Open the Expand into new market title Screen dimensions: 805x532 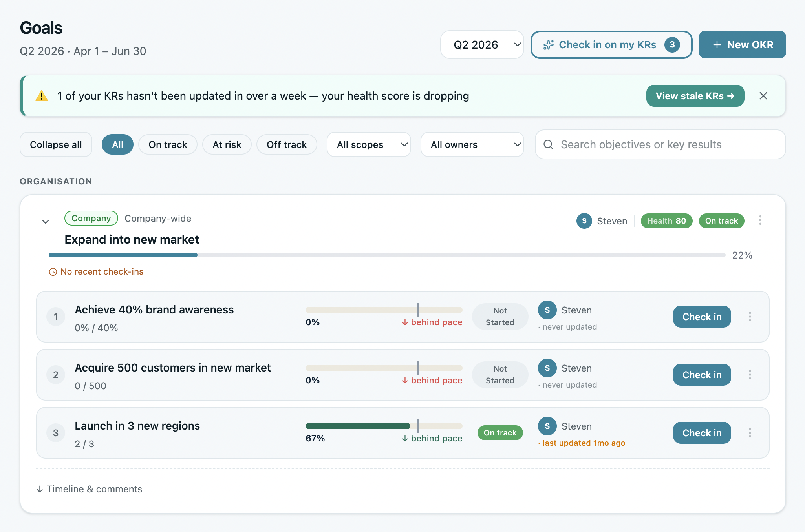132,239
